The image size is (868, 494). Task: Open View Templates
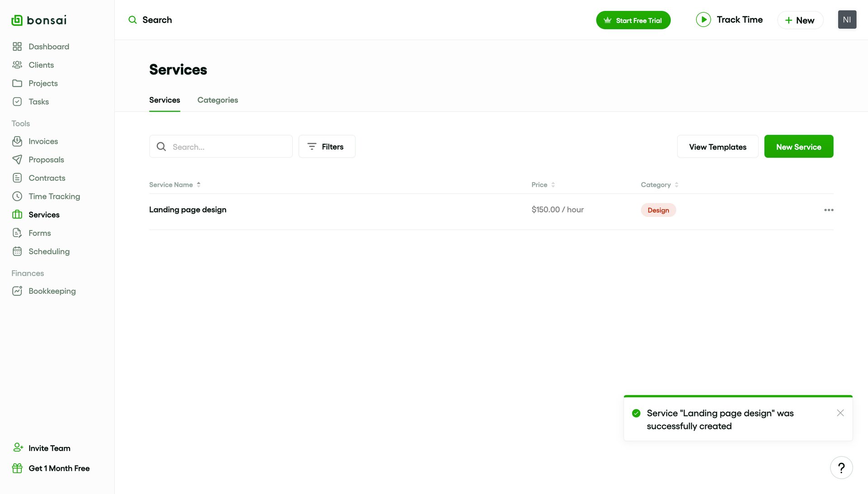(717, 146)
